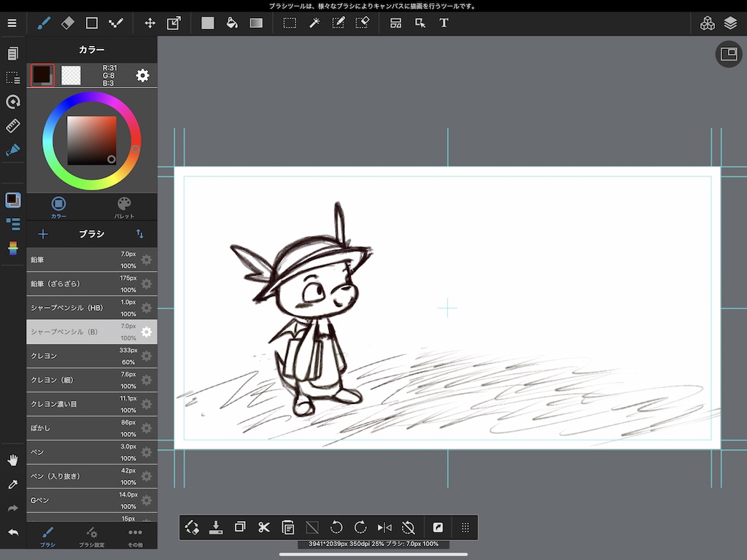The width and height of the screenshot is (747, 560).
Task: Pick the Gradient tool
Action: click(x=256, y=23)
